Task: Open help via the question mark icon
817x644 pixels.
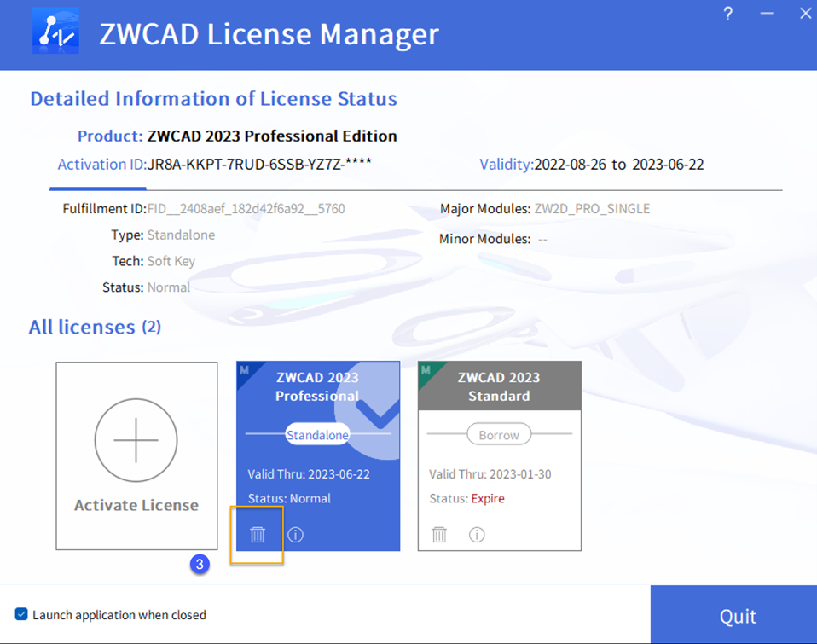Action: (x=728, y=14)
